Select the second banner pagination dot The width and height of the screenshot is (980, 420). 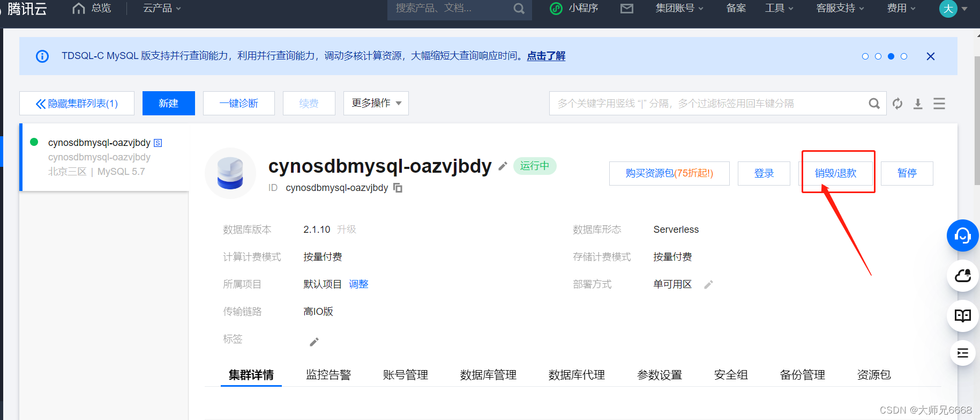pyautogui.click(x=878, y=56)
